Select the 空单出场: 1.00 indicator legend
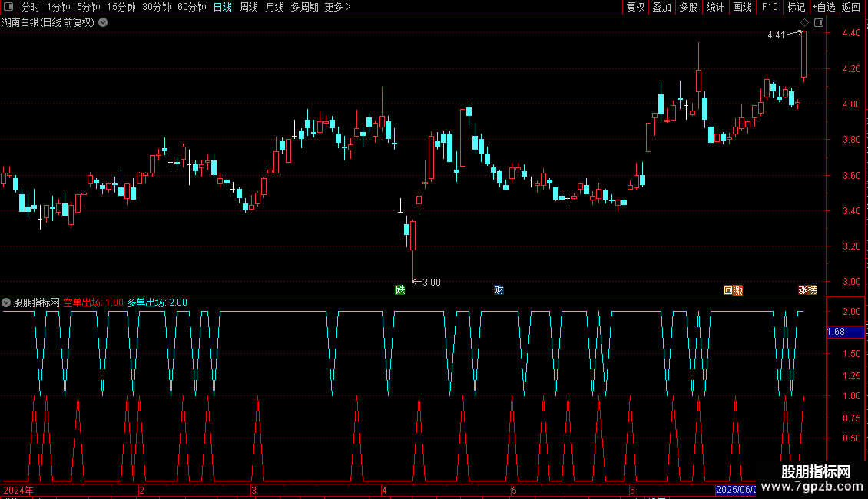 point(94,302)
